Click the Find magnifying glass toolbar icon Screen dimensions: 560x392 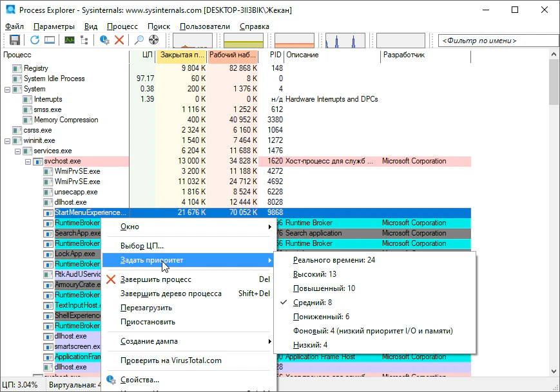[x=139, y=40]
